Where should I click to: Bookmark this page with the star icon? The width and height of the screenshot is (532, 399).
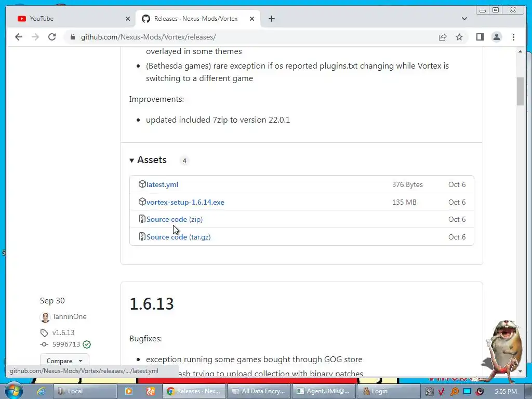click(459, 37)
